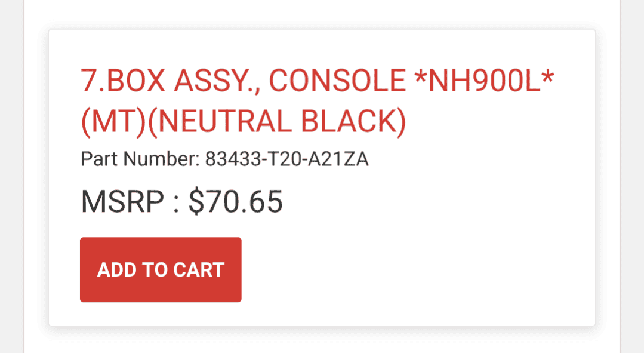Click the *NH900L* color code text
This screenshot has height=353, width=644.
[x=485, y=82]
